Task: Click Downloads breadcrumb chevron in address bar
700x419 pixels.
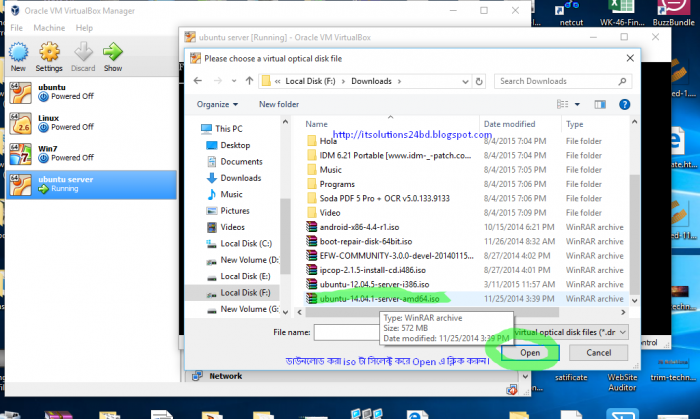Action: click(x=400, y=81)
